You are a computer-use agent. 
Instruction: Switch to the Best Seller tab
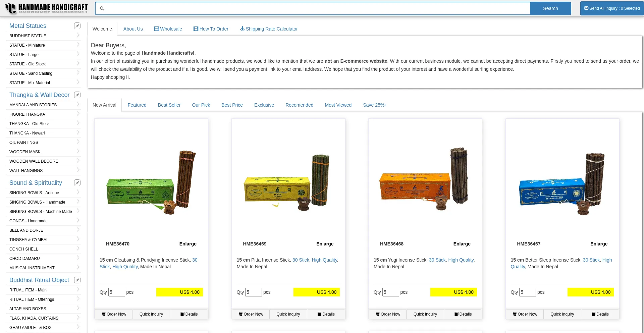click(169, 105)
